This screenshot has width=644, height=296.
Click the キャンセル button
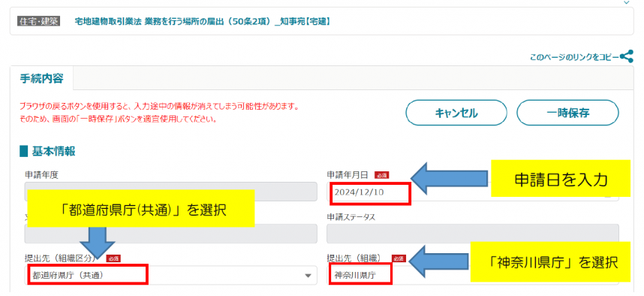(456, 113)
